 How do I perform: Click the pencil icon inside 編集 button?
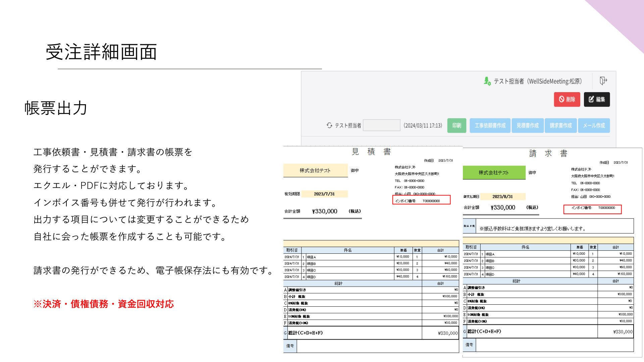click(x=591, y=100)
